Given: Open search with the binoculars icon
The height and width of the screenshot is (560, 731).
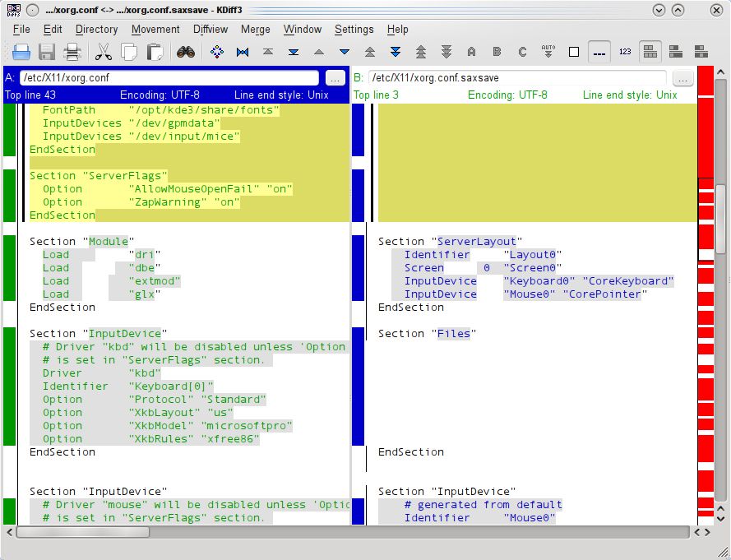Looking at the screenshot, I should coord(186,52).
